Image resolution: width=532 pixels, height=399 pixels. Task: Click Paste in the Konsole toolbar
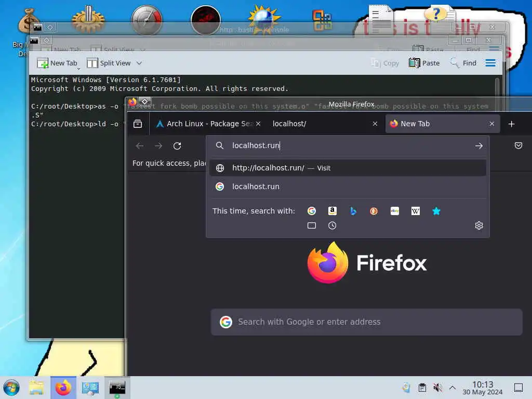click(x=424, y=63)
